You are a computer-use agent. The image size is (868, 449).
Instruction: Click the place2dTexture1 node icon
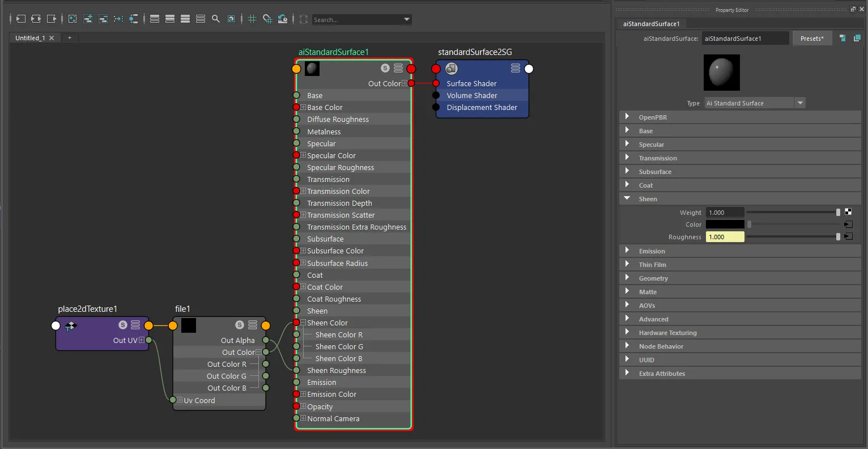click(x=71, y=325)
